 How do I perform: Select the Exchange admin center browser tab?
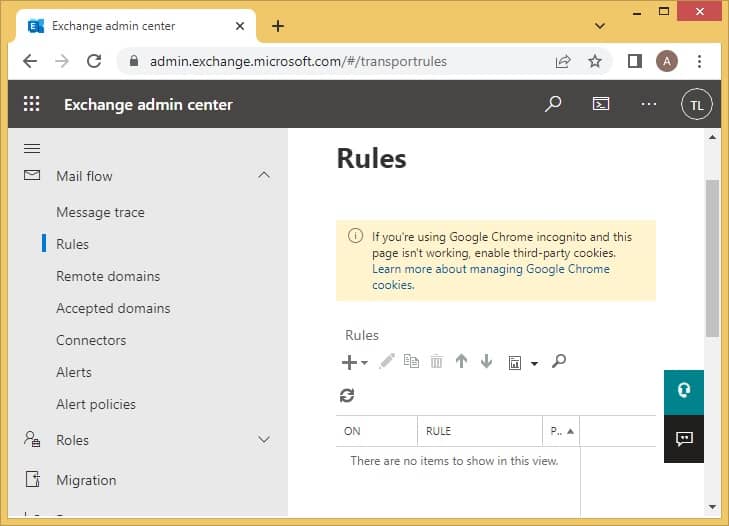click(136, 26)
